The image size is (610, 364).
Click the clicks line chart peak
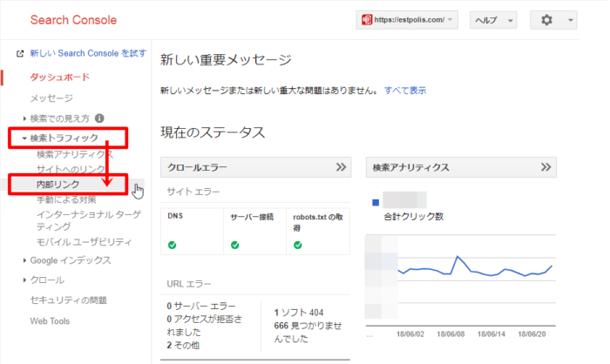coord(457,257)
